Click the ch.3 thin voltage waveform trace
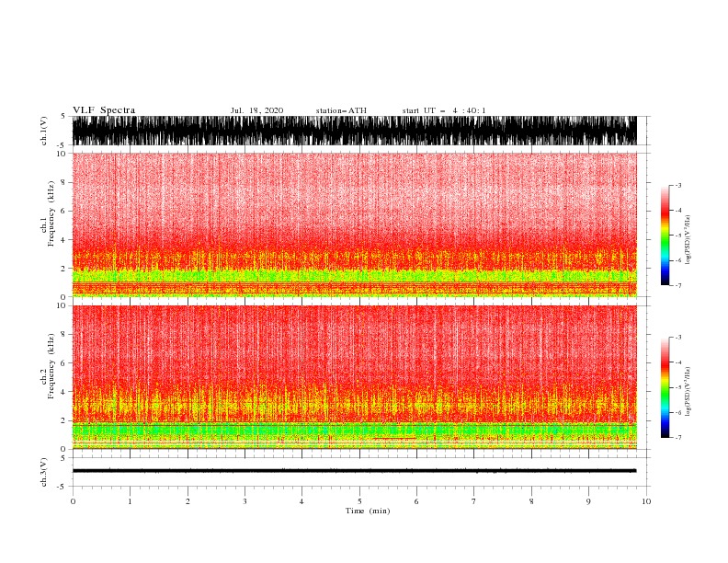 (355, 471)
